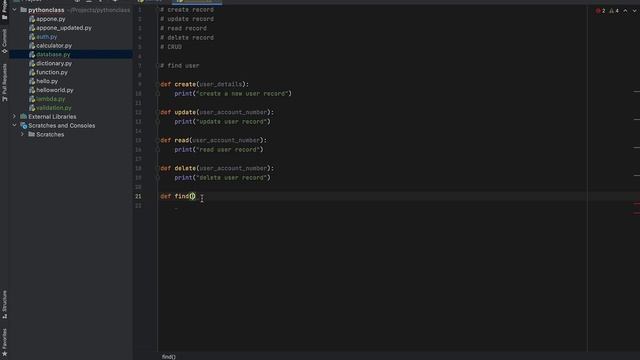Viewport: 640px width, 360px height.
Task: Go to next highlighted error arrow
Action: tap(634, 11)
